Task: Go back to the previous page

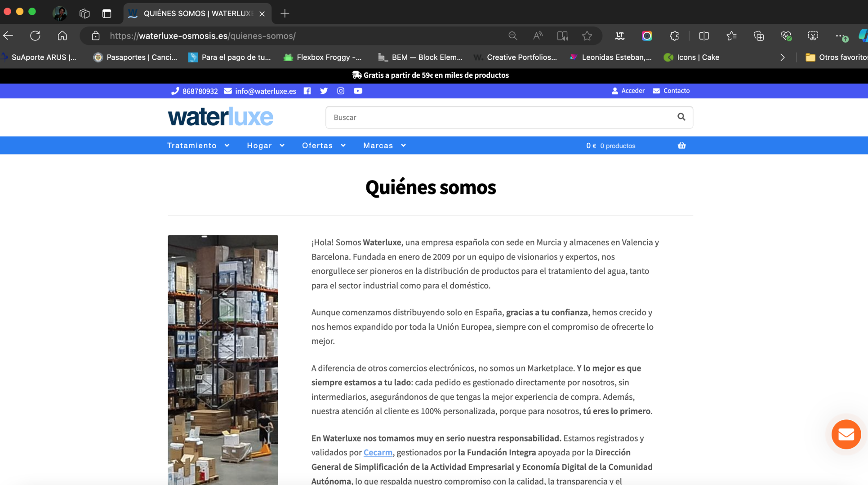Action: [x=8, y=36]
